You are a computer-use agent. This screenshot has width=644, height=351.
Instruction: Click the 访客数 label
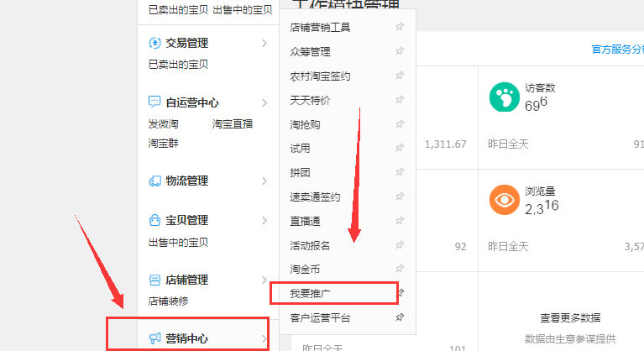pos(540,88)
